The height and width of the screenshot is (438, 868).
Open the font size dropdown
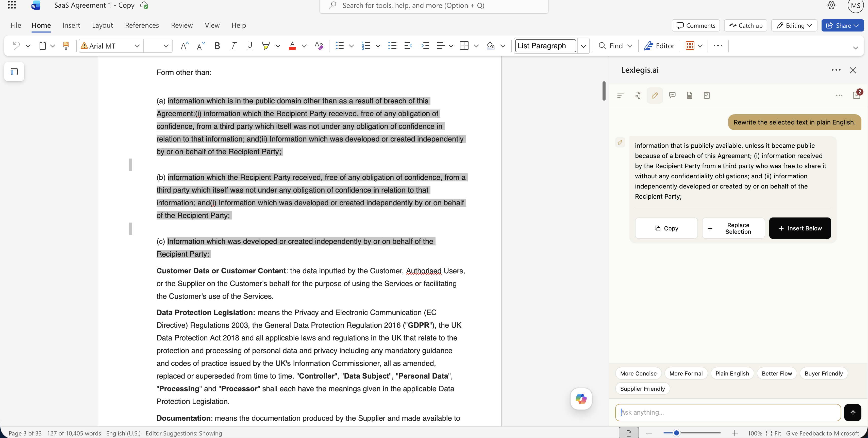[x=166, y=46]
